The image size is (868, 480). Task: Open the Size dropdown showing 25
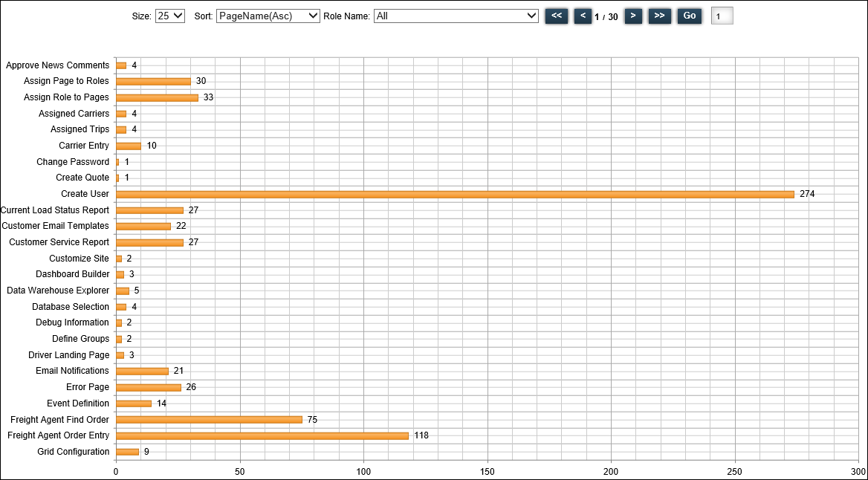[170, 16]
